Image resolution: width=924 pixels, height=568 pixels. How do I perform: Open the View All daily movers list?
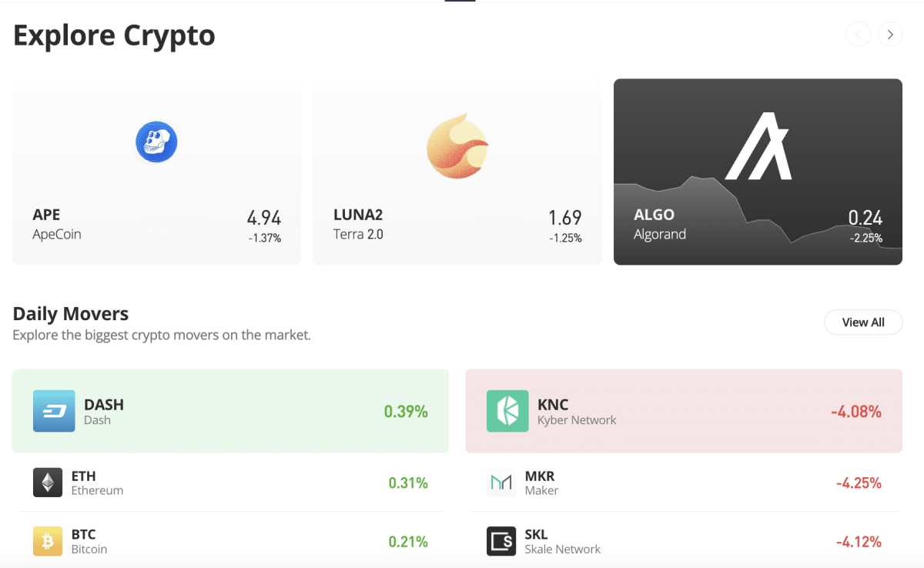click(863, 322)
